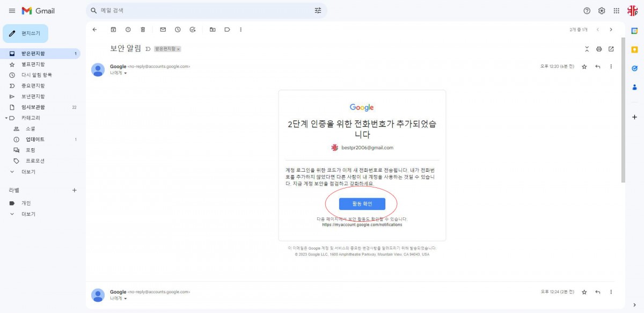Open the Google apps grid launcher
Viewport: 644px width, 313px height.
(x=616, y=11)
